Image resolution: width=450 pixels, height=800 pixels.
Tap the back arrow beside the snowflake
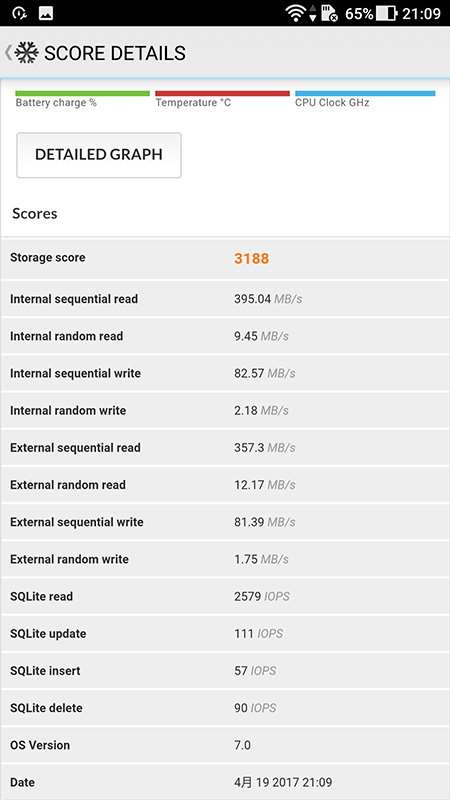(8, 53)
